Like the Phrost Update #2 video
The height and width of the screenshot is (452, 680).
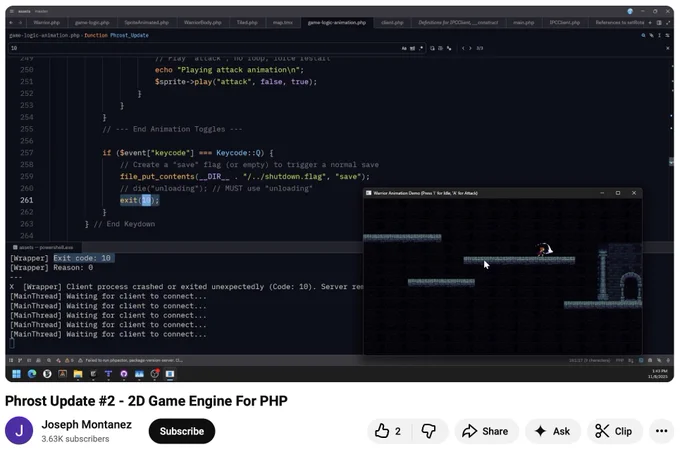click(x=388, y=431)
